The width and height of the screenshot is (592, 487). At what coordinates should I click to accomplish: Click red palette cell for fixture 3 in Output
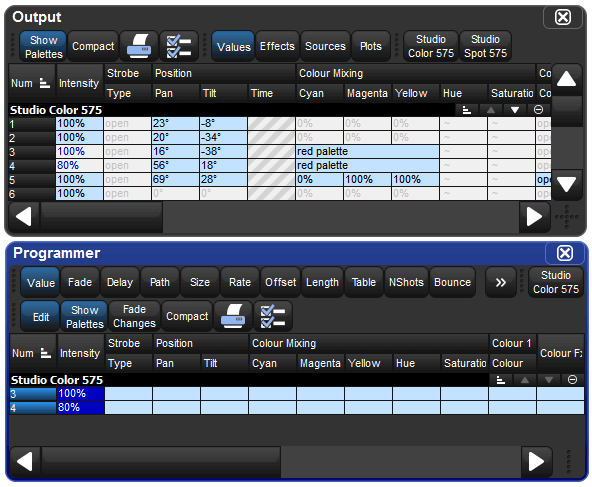tap(367, 151)
